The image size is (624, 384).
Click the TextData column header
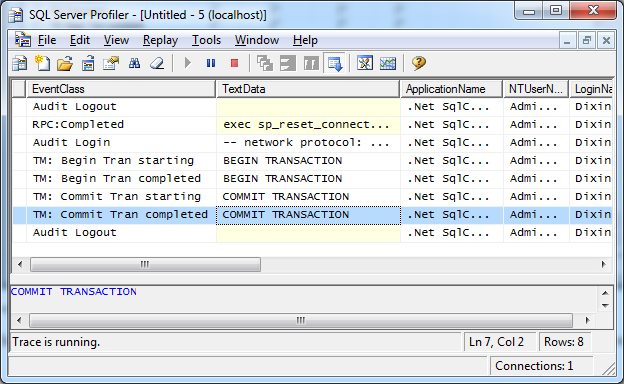coord(308,89)
